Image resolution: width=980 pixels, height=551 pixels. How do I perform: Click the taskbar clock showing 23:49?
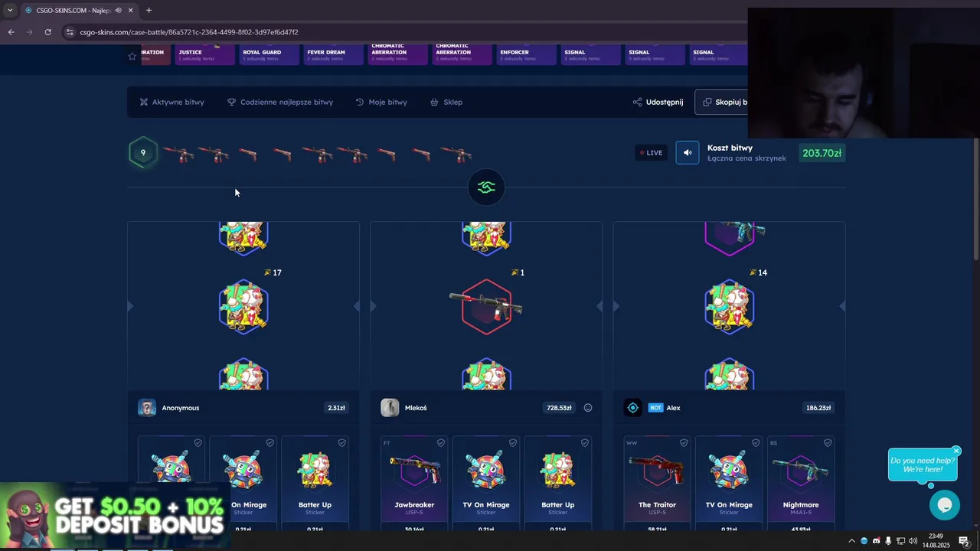tap(936, 540)
